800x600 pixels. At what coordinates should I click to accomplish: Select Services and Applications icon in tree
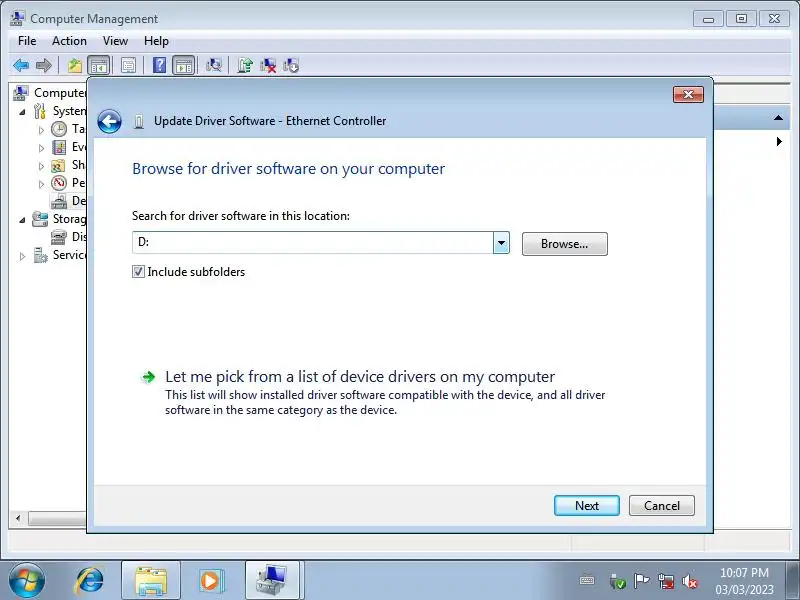tap(40, 255)
